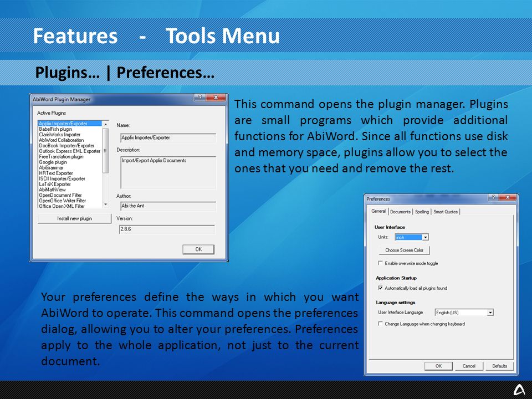Uncheck Automatically load all plugins found

[380, 288]
